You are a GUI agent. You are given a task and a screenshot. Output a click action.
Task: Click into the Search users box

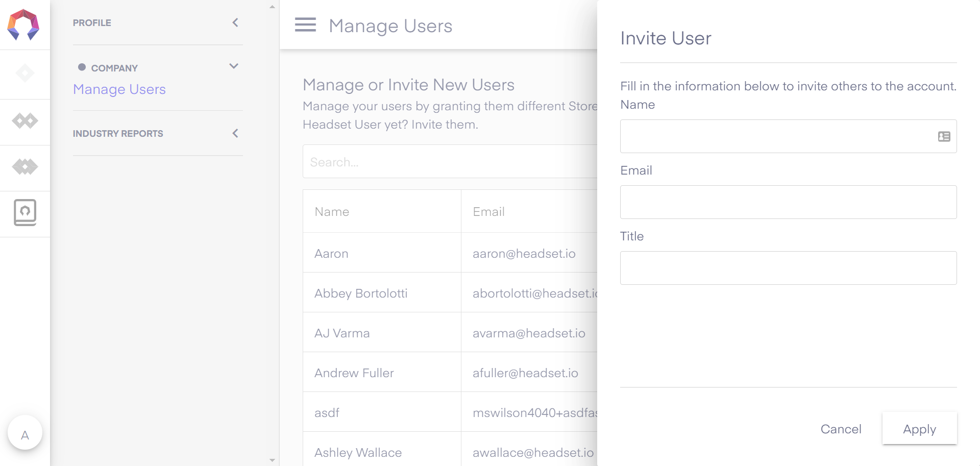(449, 162)
